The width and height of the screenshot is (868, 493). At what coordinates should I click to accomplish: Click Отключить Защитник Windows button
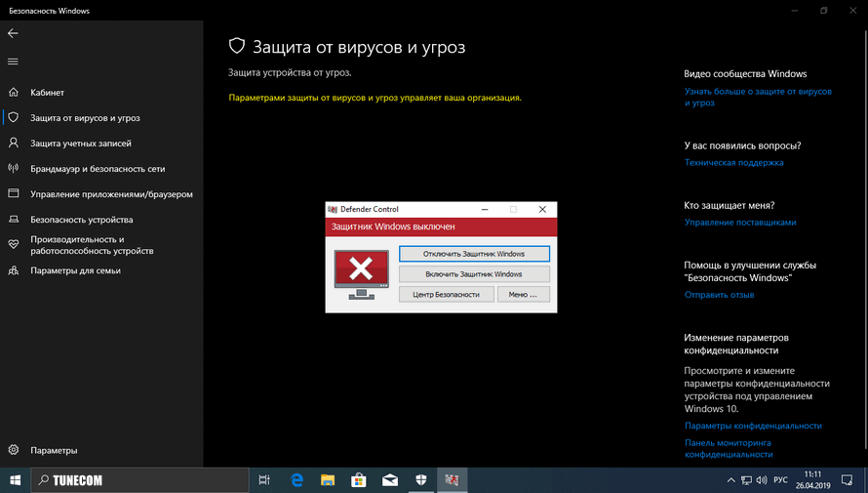click(474, 254)
